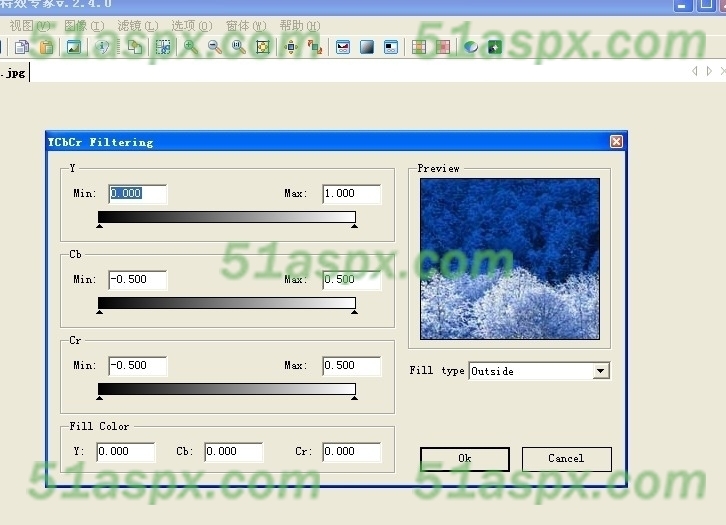Click the actual-size zoom magnifier icon
The height and width of the screenshot is (525, 726).
click(238, 47)
